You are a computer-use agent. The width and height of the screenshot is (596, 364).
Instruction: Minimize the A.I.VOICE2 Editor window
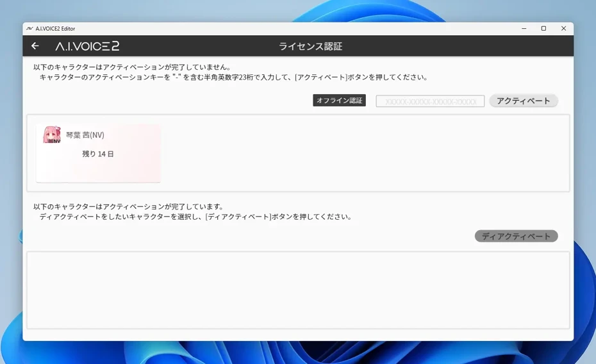coord(524,28)
